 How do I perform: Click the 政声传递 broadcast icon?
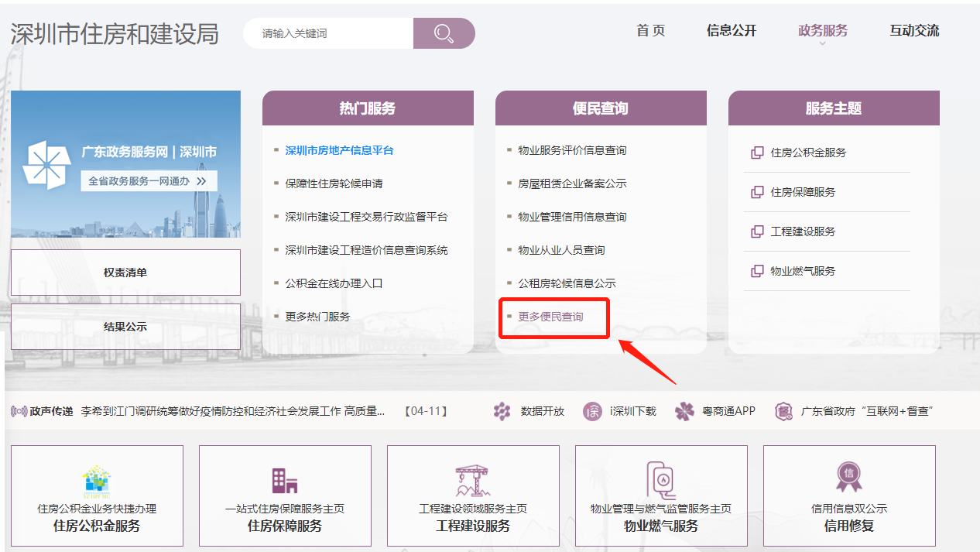tap(19, 411)
